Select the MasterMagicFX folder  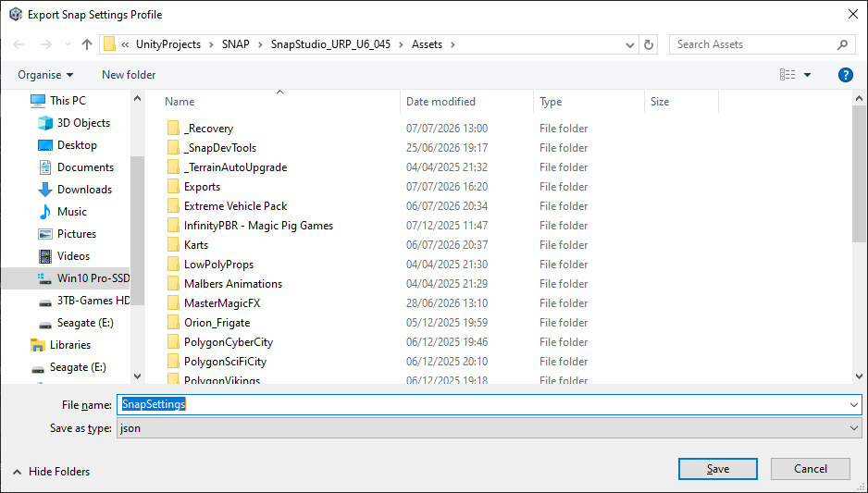[221, 303]
